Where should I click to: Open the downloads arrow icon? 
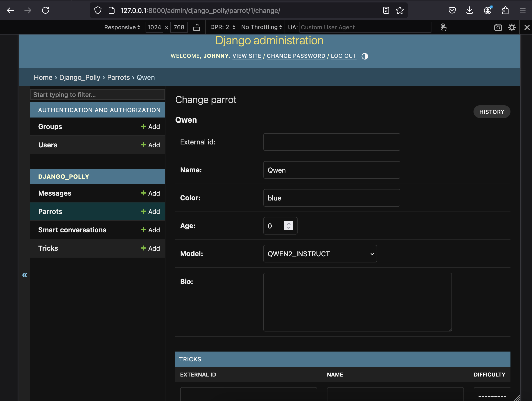click(x=469, y=11)
